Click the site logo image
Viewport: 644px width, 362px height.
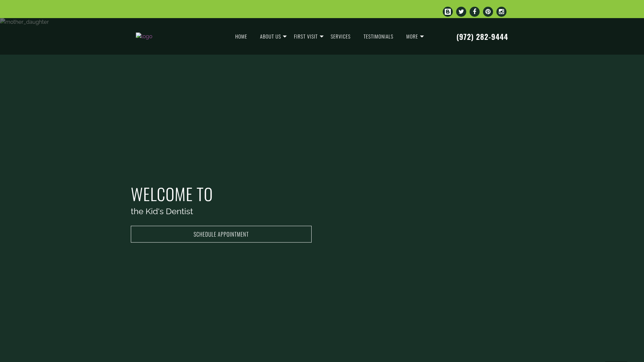tap(144, 36)
